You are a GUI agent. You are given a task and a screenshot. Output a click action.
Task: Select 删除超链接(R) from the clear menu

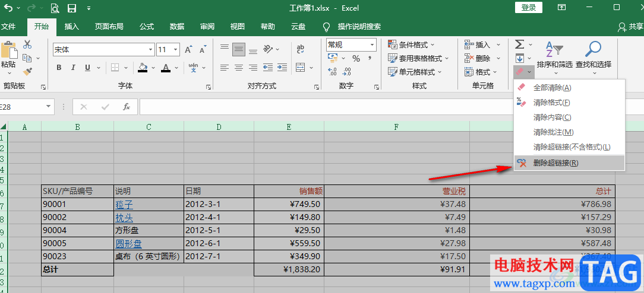(569, 163)
